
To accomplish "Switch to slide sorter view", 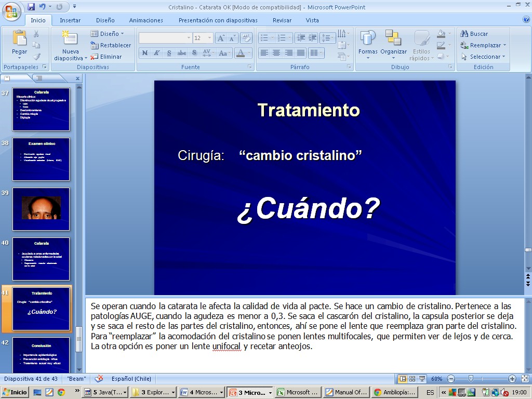I will pos(412,379).
